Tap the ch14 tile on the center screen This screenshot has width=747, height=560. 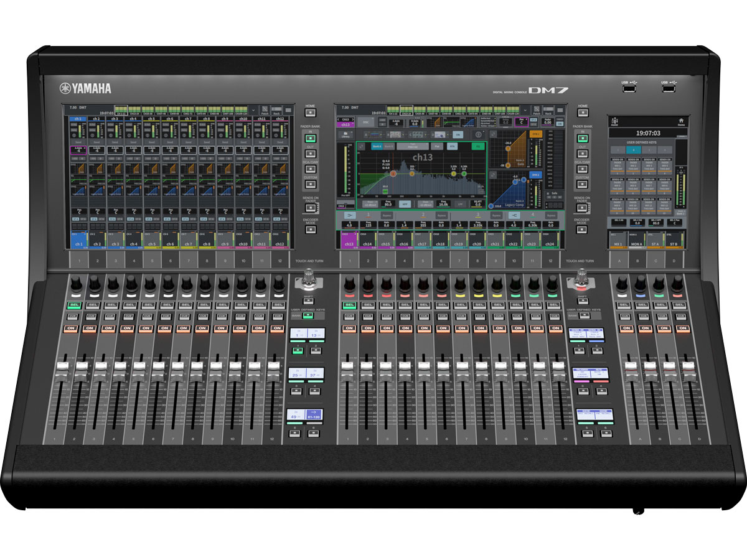pyautogui.click(x=368, y=240)
